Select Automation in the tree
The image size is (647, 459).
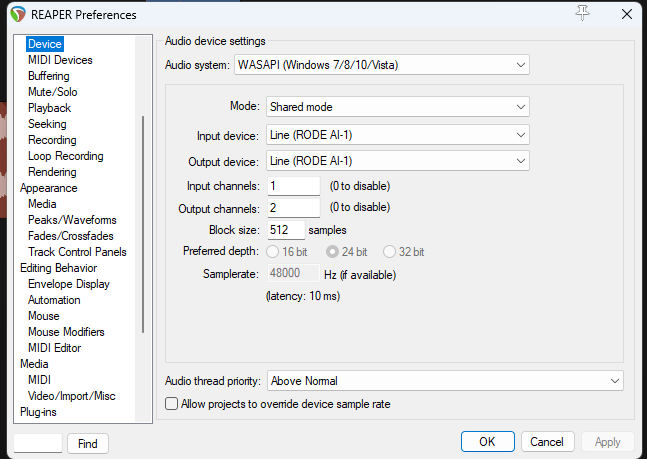point(54,300)
